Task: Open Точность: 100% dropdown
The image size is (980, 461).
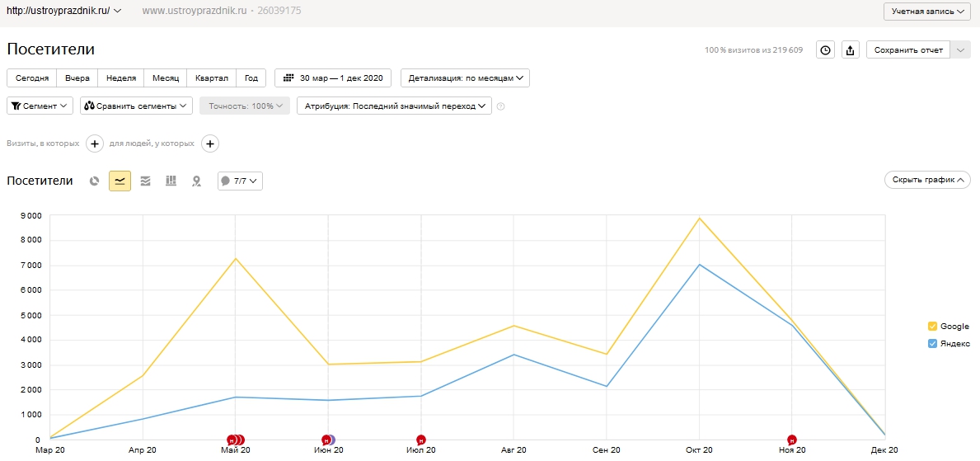Action: coord(245,106)
